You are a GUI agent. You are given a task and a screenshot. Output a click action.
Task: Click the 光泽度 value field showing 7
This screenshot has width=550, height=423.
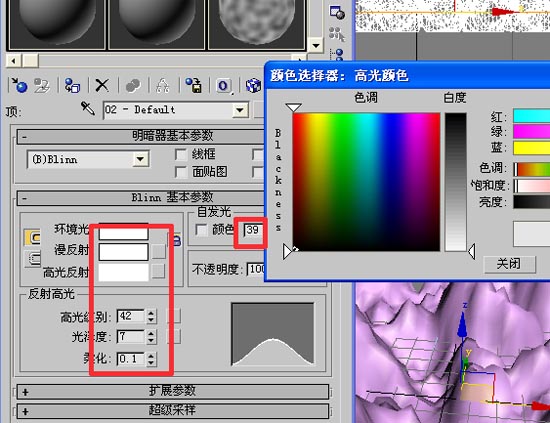coord(130,337)
